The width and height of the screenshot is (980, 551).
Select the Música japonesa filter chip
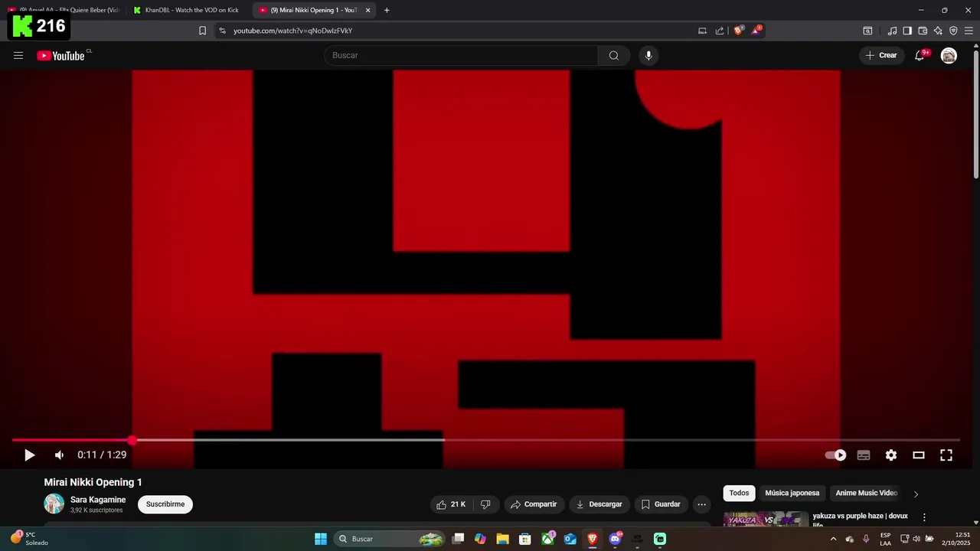click(792, 493)
